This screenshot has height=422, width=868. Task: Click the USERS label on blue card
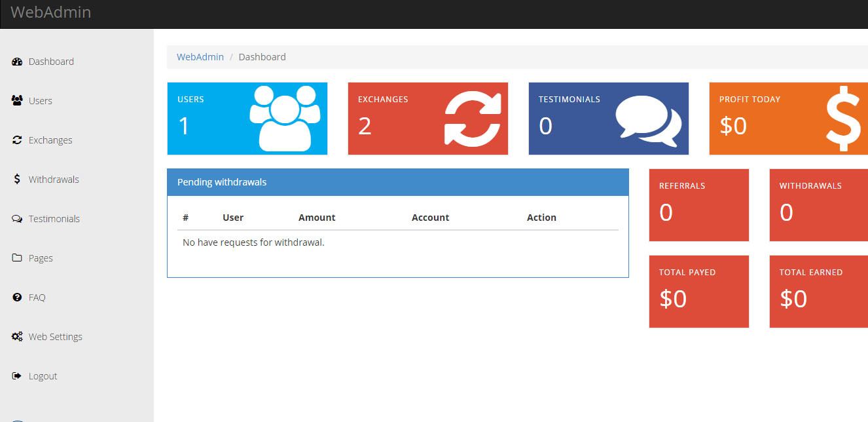click(x=190, y=100)
